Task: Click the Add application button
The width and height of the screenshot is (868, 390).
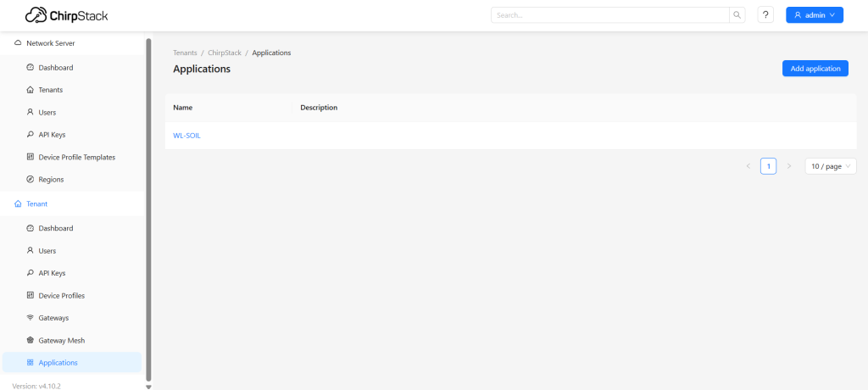Action: click(x=815, y=69)
